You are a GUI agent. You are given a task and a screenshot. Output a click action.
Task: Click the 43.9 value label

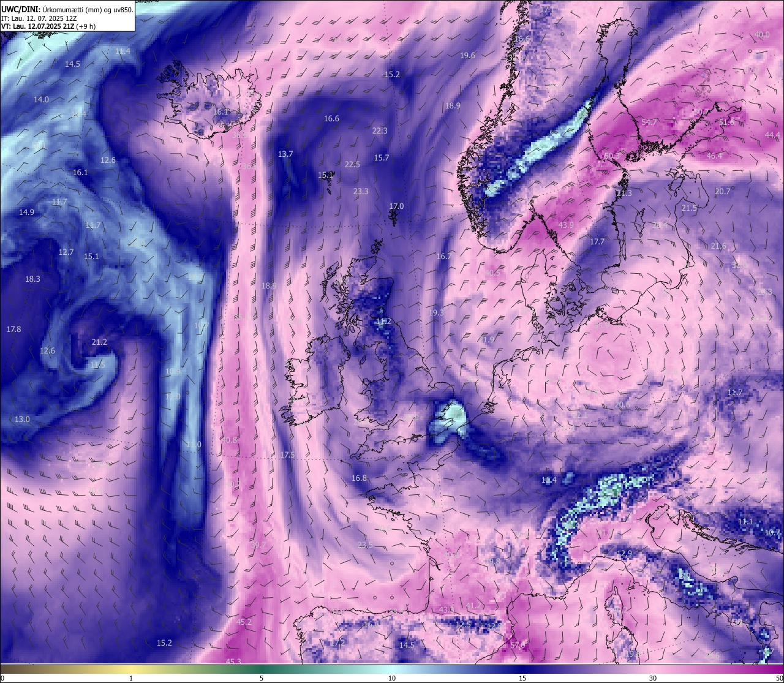click(x=566, y=225)
